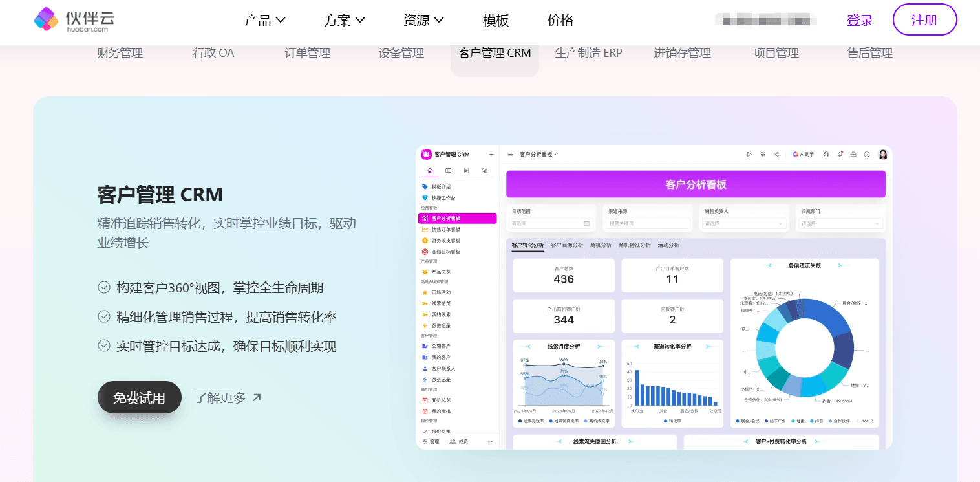Open the notification bell icon
The image size is (980, 482).
(840, 155)
